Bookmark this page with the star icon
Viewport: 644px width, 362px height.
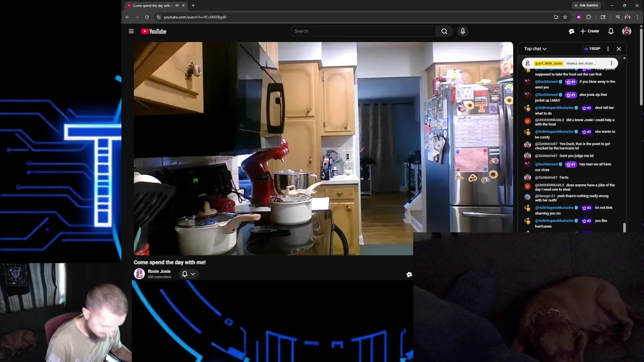coord(565,17)
